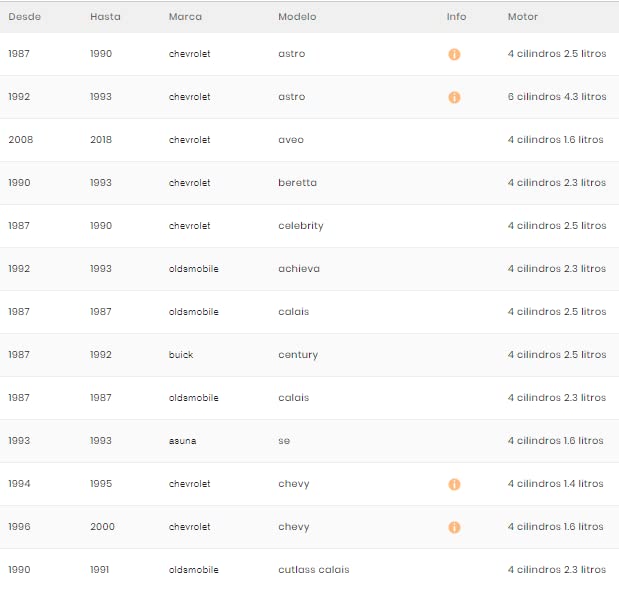
Task: Sort by Modelo column header
Action: pos(297,17)
